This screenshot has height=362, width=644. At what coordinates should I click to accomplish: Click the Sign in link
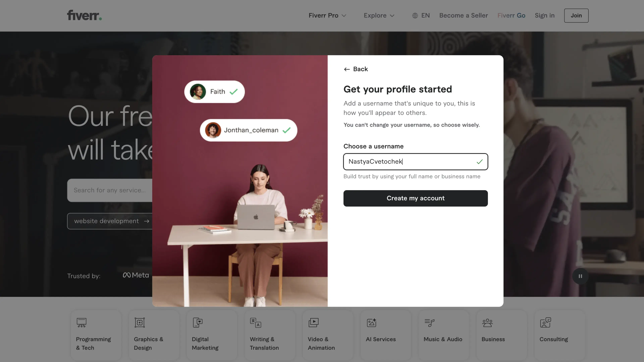click(545, 15)
